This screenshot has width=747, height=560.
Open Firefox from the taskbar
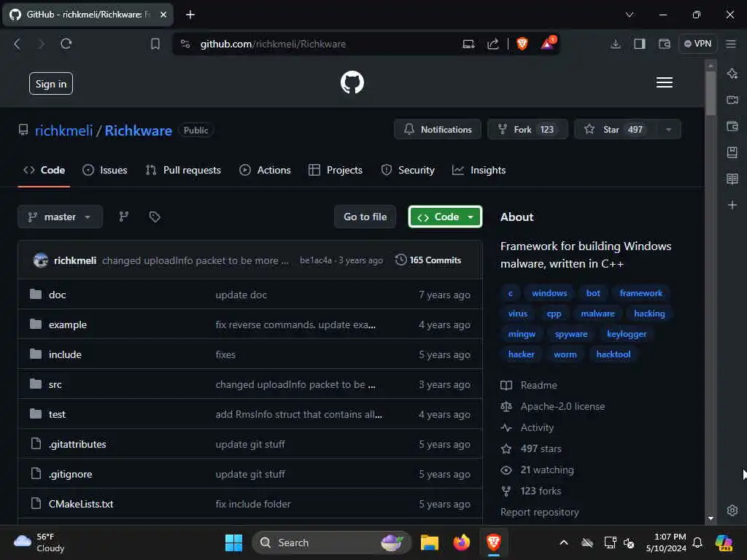coord(461,542)
